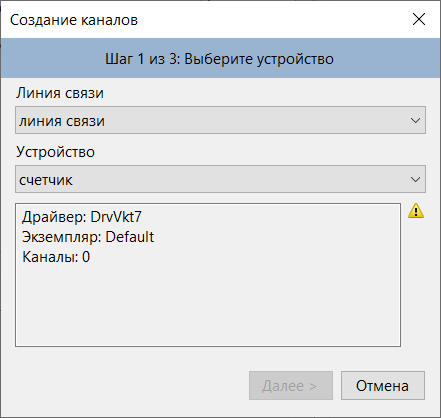Expand the Линия связи dropdown arrow
This screenshot has width=441, height=418.
tap(415, 120)
